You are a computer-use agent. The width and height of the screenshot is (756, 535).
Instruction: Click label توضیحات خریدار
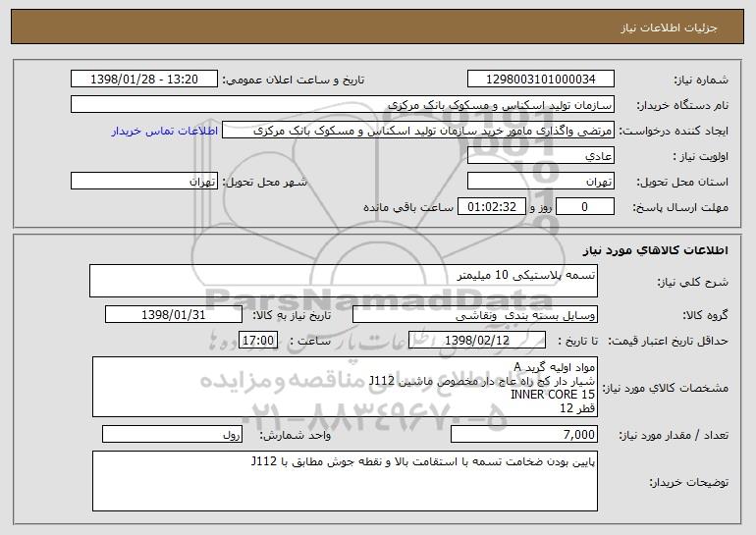click(x=689, y=482)
